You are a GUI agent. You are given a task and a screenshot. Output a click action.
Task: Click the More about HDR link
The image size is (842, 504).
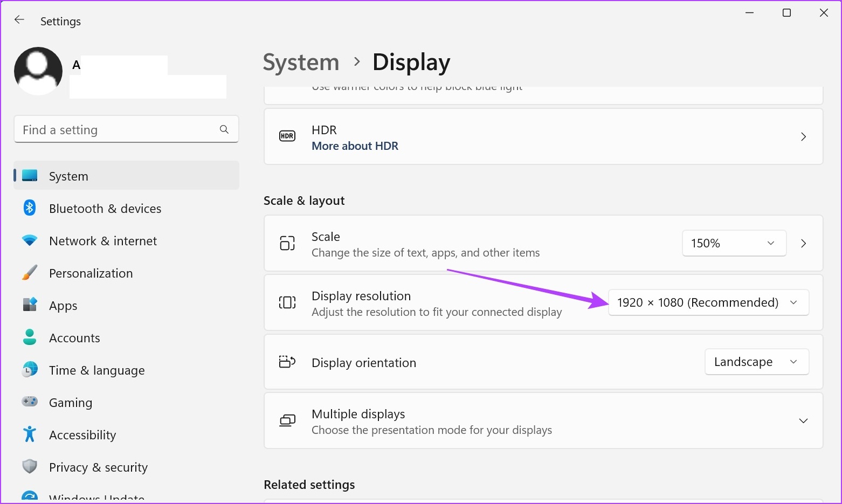(355, 146)
